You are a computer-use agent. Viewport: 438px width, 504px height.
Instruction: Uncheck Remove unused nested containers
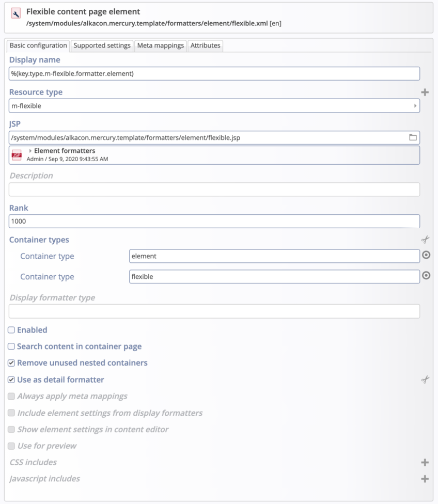(x=11, y=363)
